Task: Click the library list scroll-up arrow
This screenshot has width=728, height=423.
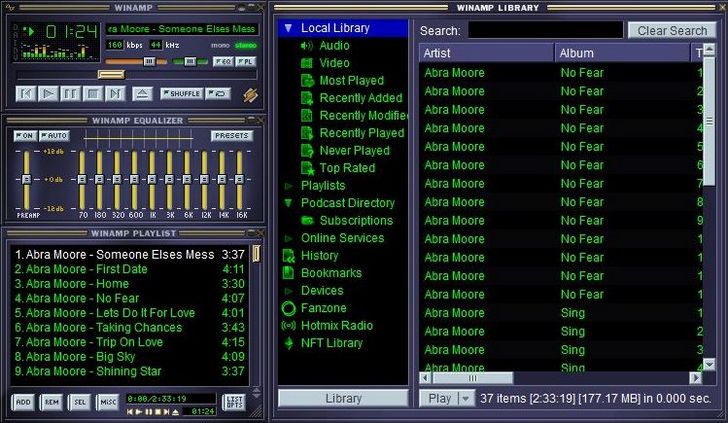Action: 709,49
